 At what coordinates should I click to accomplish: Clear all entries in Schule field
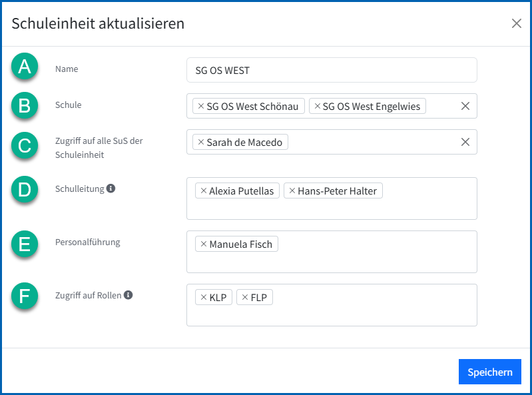[465, 106]
